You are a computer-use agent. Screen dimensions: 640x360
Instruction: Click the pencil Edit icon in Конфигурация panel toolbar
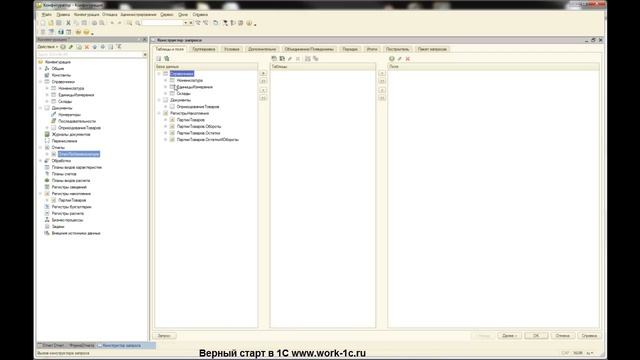(x=71, y=47)
